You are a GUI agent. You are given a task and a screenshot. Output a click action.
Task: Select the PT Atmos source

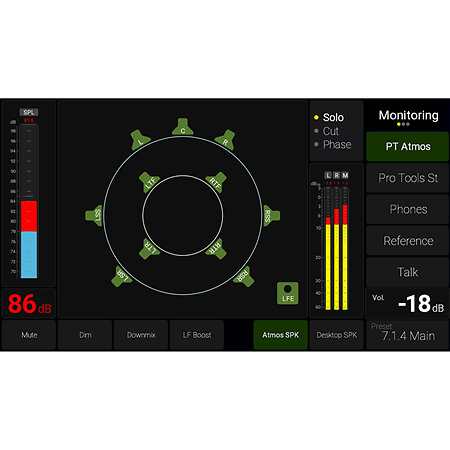[407, 146]
